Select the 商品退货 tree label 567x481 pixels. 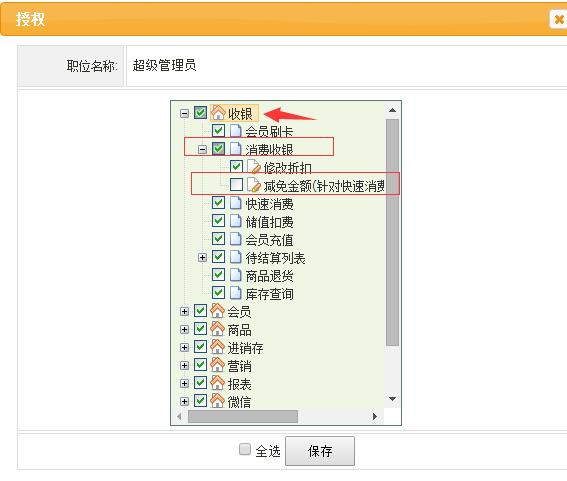(x=269, y=276)
